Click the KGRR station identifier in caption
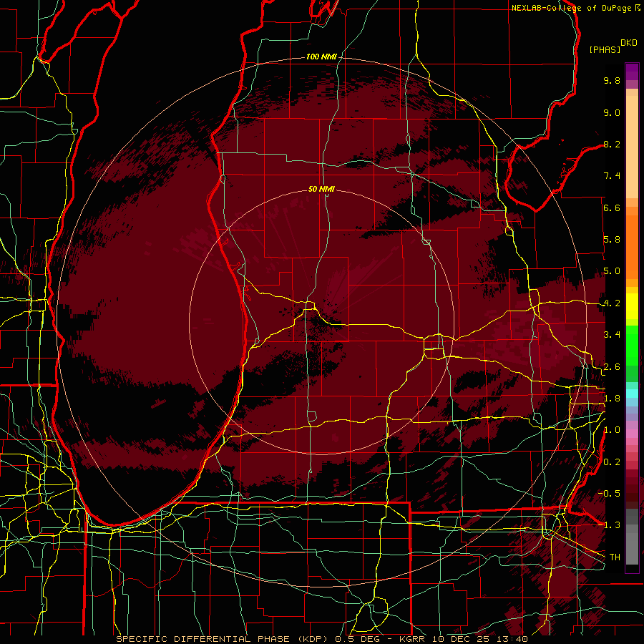 pos(412,639)
